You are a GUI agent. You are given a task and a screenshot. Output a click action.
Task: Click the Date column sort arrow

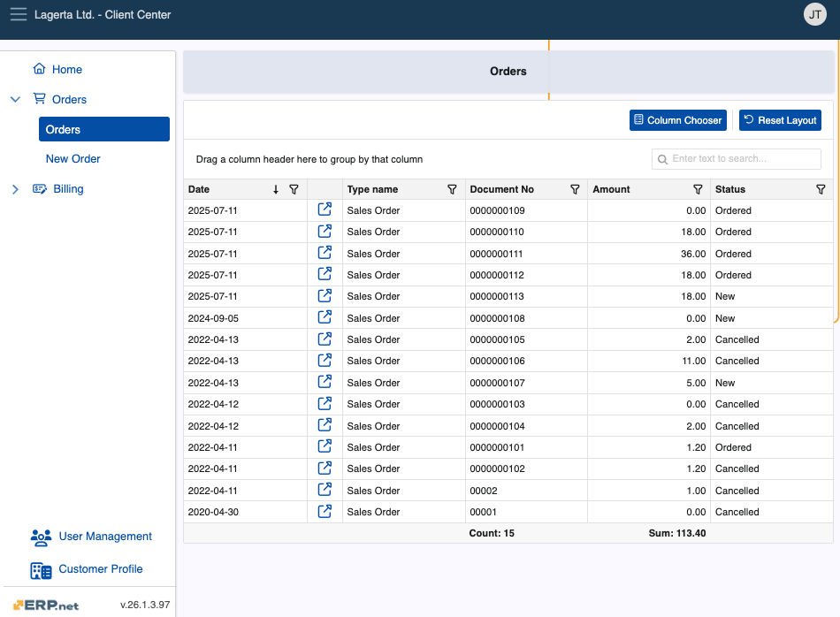click(x=275, y=189)
